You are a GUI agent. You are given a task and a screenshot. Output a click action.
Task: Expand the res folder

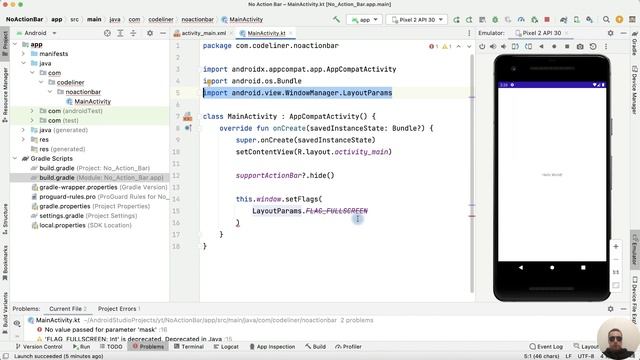(23, 140)
